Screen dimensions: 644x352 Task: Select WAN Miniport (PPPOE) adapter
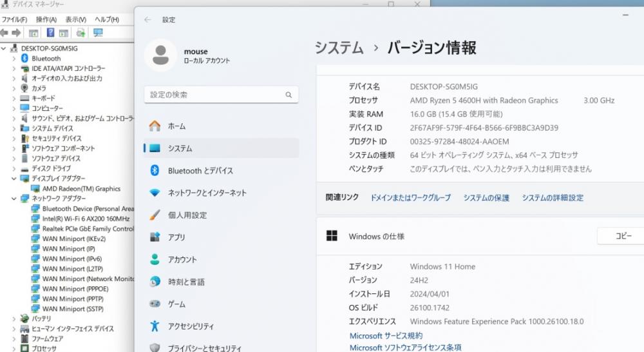click(75, 289)
